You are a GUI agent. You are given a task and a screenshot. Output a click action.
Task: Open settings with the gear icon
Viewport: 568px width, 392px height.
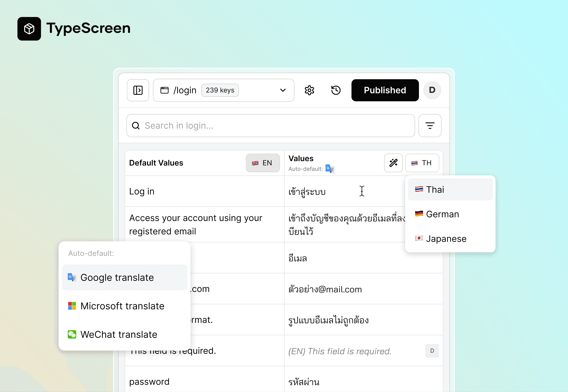(x=309, y=90)
